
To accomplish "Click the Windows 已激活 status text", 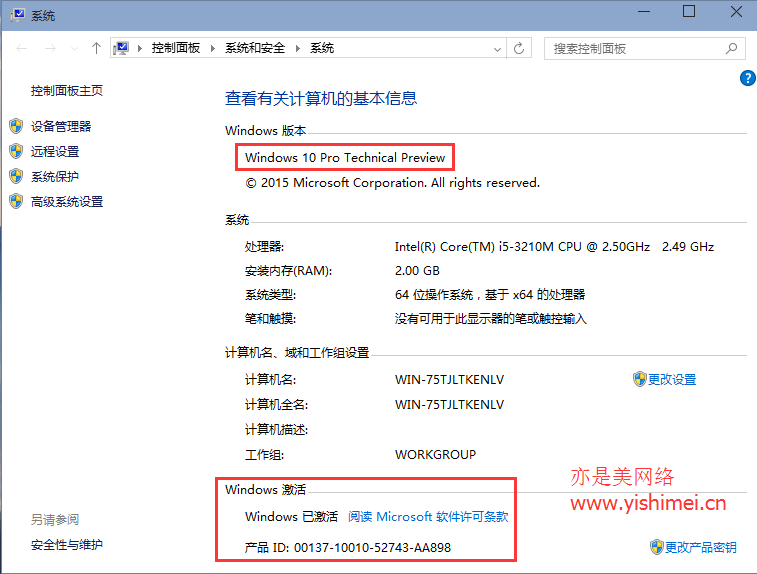I will (x=291, y=517).
